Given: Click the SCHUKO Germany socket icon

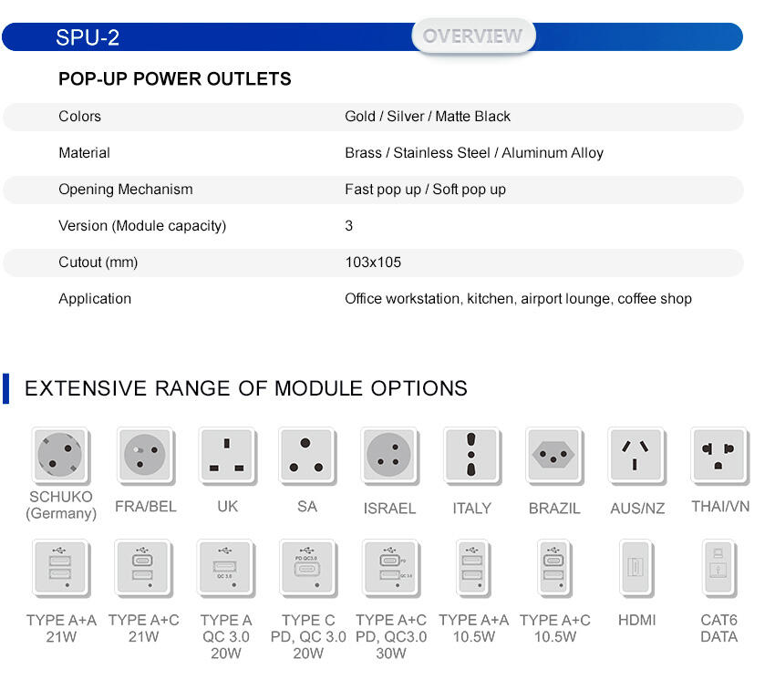Looking at the screenshot, I should click(61, 455).
